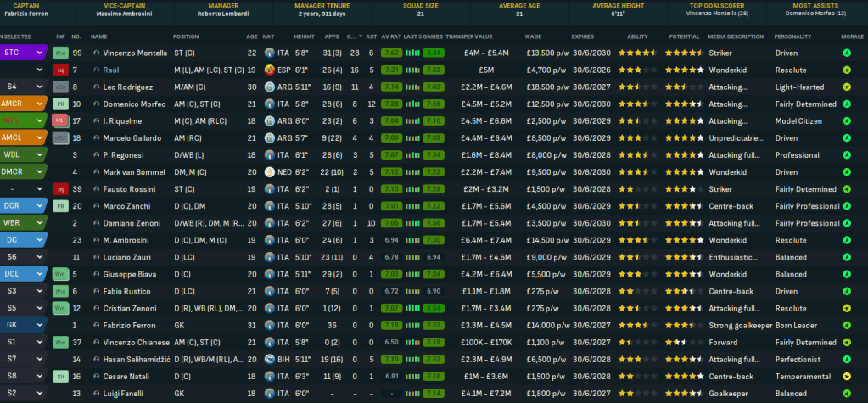The width and height of the screenshot is (868, 403).
Task: Sort the squad by the Age column
Action: point(251,37)
